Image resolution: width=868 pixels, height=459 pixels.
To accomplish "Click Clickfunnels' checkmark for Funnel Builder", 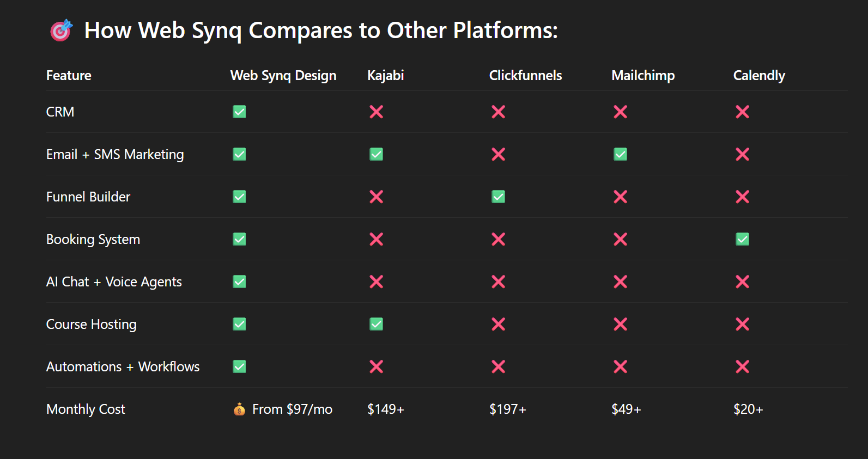I will tap(499, 197).
